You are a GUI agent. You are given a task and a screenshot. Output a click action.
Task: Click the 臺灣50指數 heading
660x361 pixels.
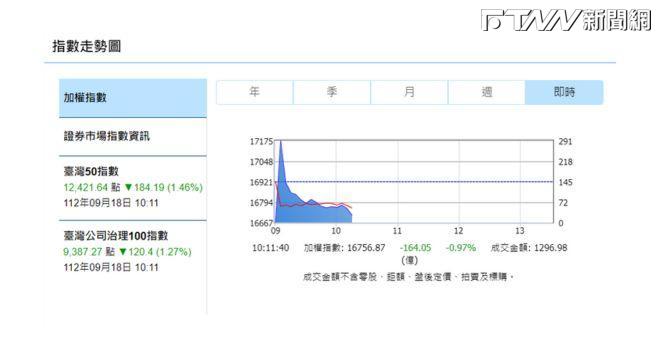coord(91,171)
